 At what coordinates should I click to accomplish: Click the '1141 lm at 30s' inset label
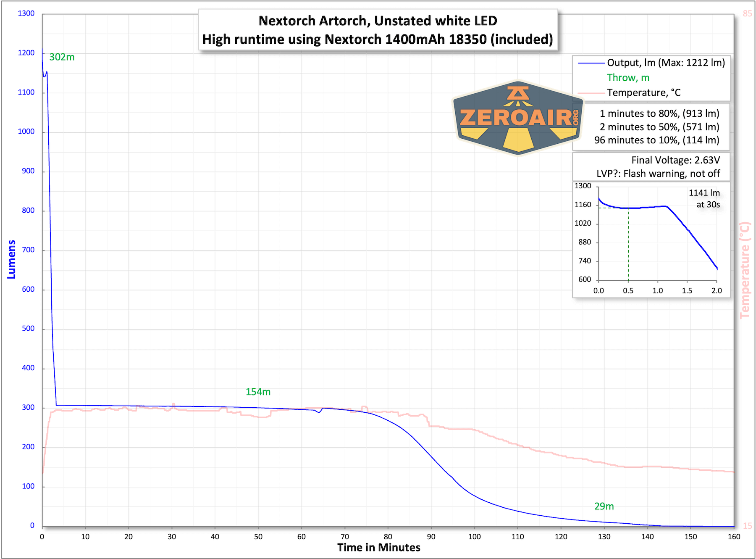point(704,199)
